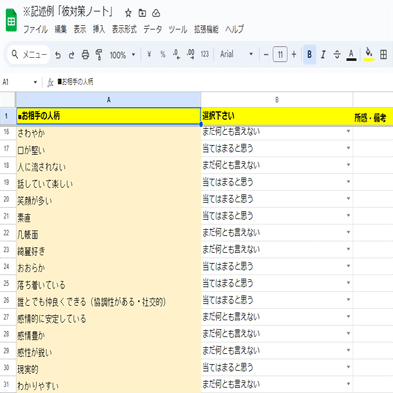Click the document title 彼対策ノート
Viewport: 393px width, 393px height.
click(68, 12)
